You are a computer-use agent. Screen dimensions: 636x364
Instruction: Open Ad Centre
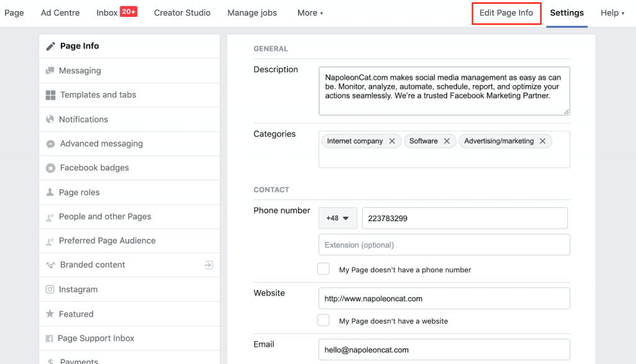[60, 13]
